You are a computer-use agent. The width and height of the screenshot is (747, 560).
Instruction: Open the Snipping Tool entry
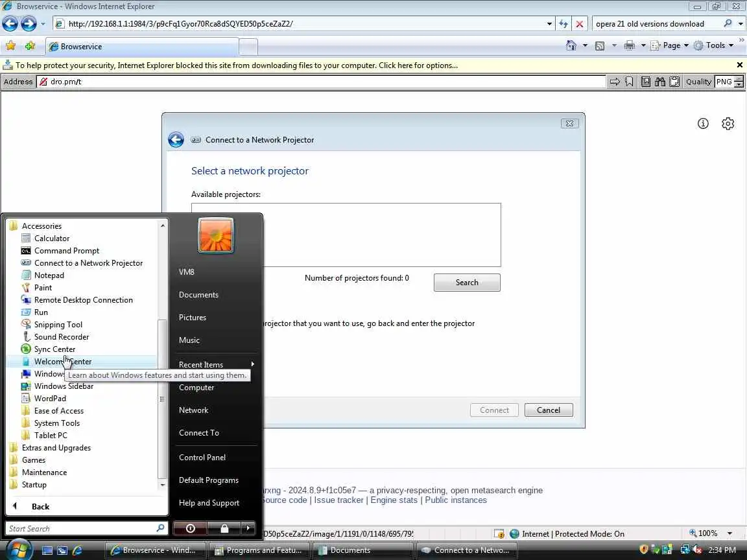58,325
